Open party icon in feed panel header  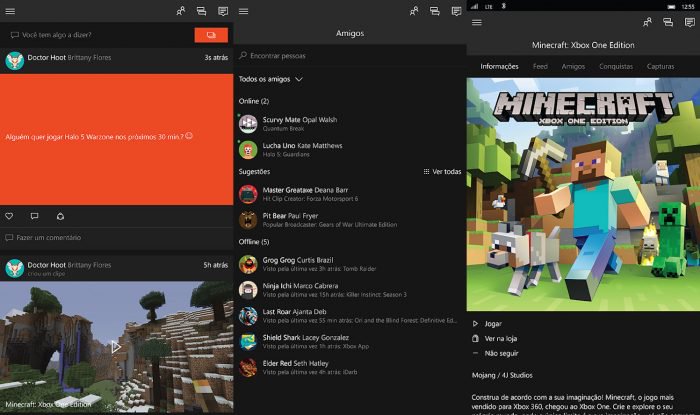click(x=201, y=11)
